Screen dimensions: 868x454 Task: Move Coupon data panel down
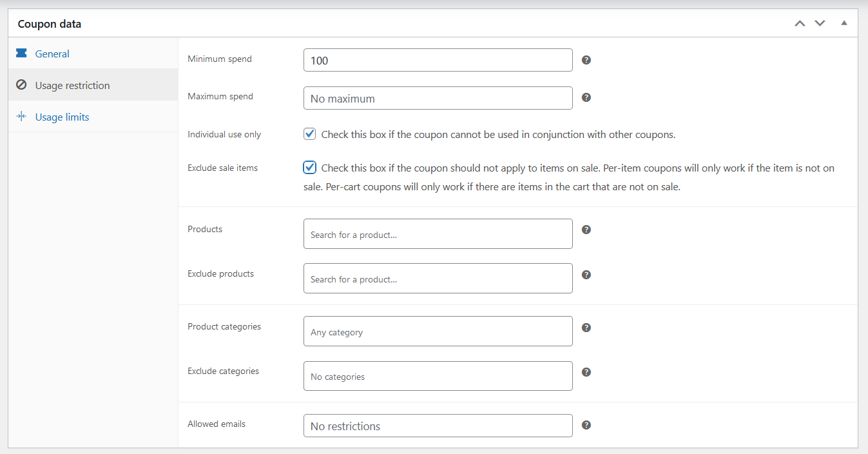tap(820, 23)
